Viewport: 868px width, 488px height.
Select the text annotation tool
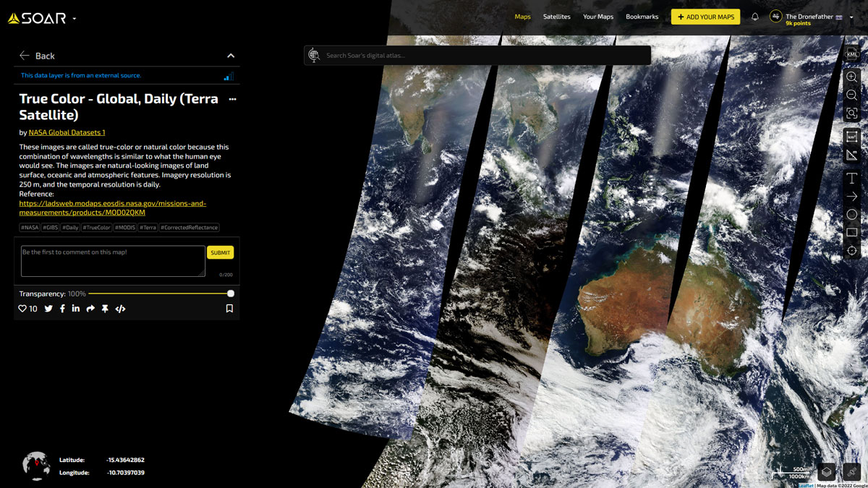851,178
